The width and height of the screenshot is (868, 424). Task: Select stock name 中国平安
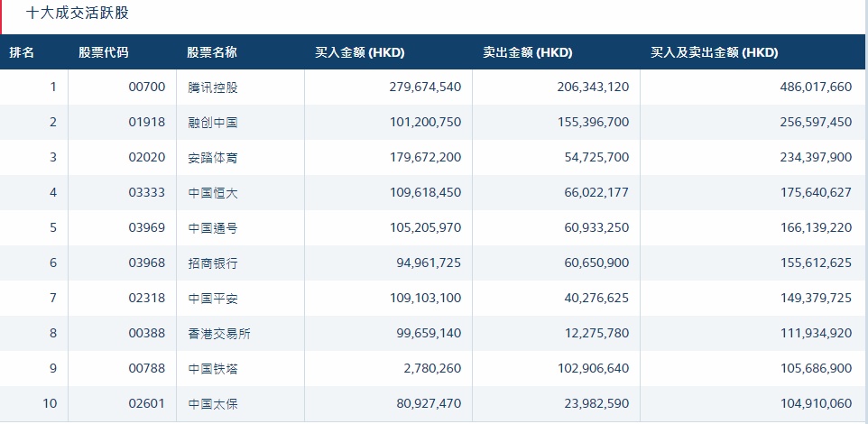[x=213, y=299]
